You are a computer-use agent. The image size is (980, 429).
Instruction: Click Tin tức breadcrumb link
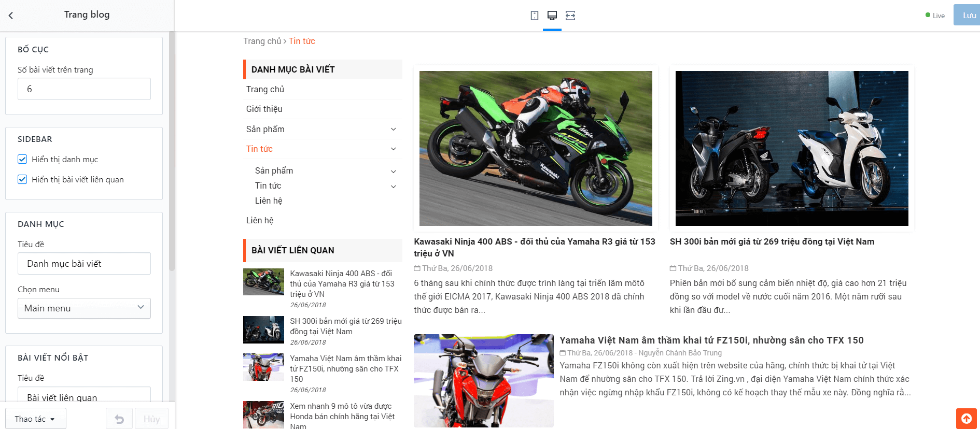pos(302,41)
